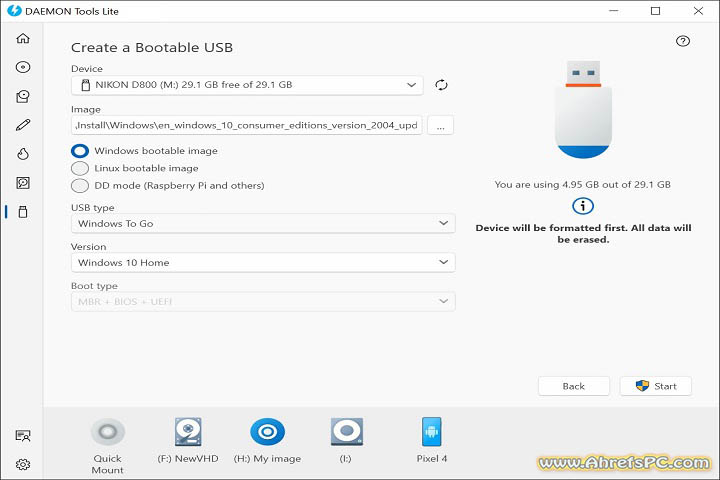Select the (H:) My image drive

267,440
